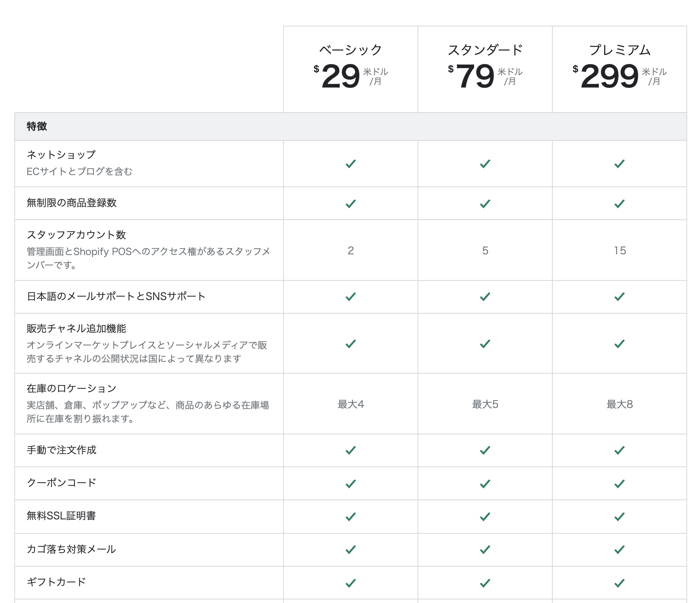Click プレミアム checkmark in 無制限の商品登録数 row

click(619, 204)
